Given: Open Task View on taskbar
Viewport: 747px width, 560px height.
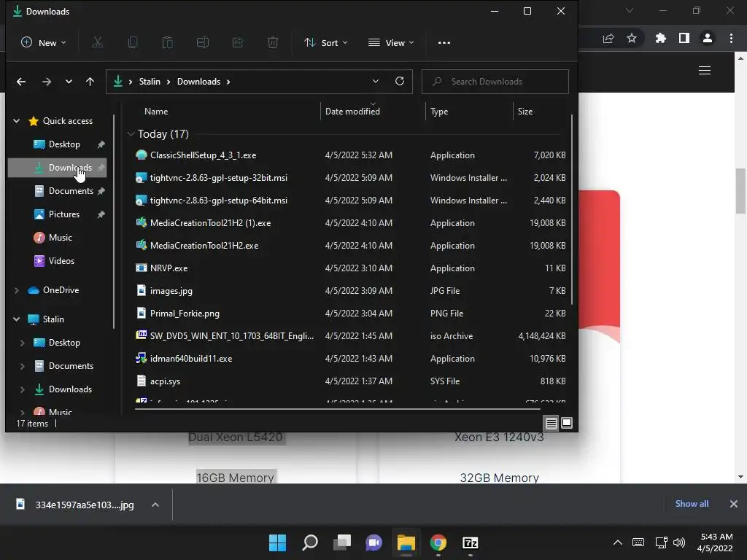Looking at the screenshot, I should (342, 542).
